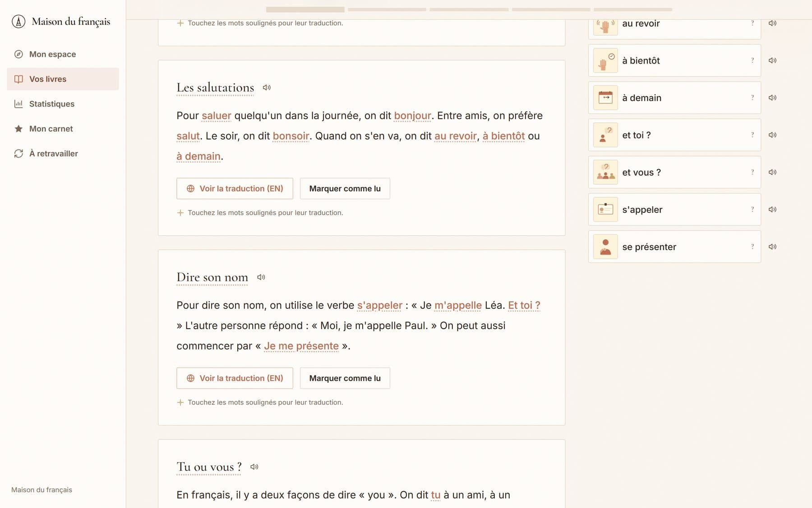The image size is (812, 508).
Task: Tap underlined phrase à bientôt in paragraph
Action: coord(503,136)
